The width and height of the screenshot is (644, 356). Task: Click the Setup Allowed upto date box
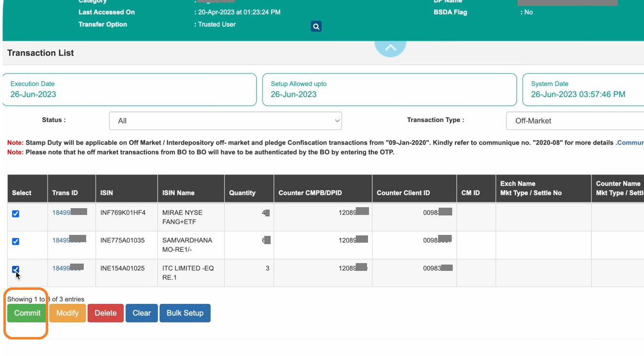pos(389,89)
